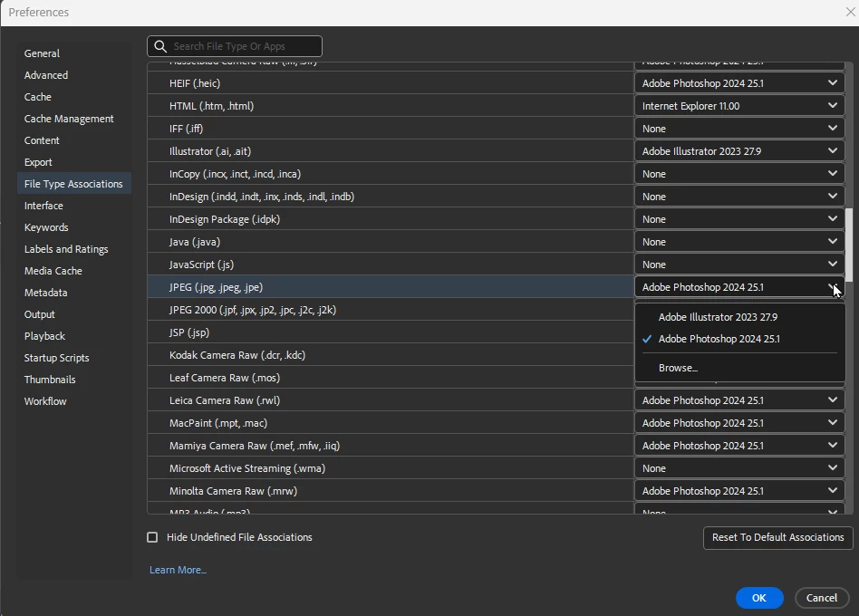Open the HEIF (.heic) application dropdown

(739, 83)
